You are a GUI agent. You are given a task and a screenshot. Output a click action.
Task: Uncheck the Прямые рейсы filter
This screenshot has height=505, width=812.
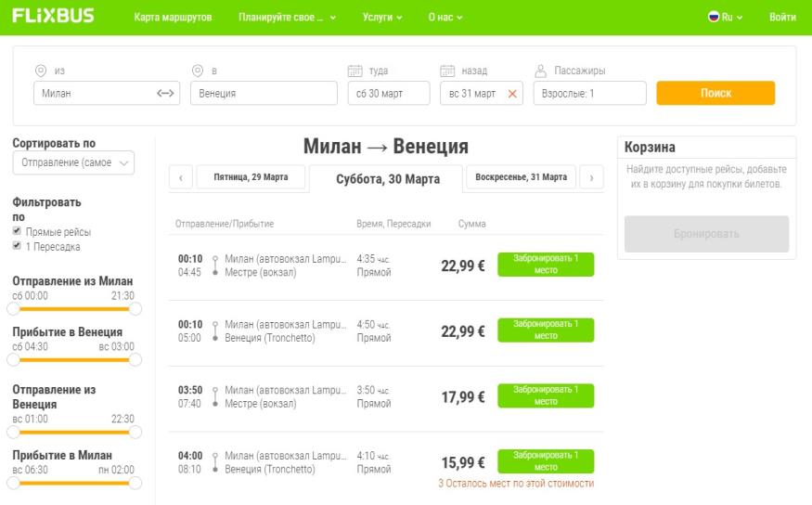[x=17, y=231]
